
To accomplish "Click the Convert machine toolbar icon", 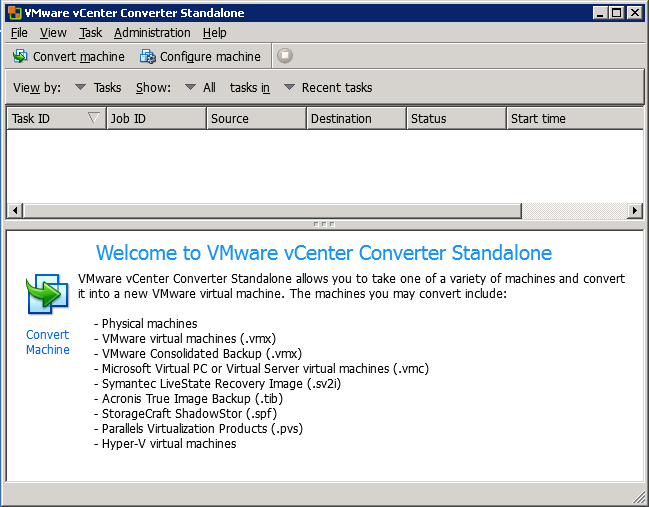I will [20, 57].
